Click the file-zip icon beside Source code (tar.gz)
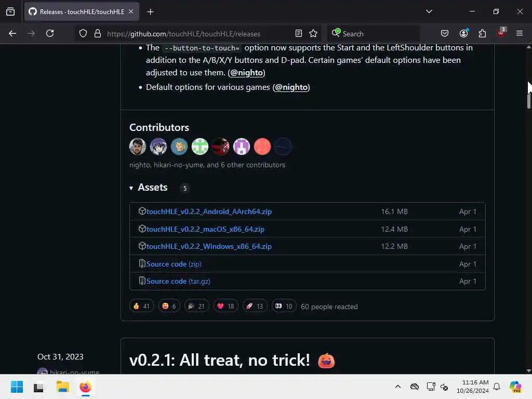 pos(142,281)
